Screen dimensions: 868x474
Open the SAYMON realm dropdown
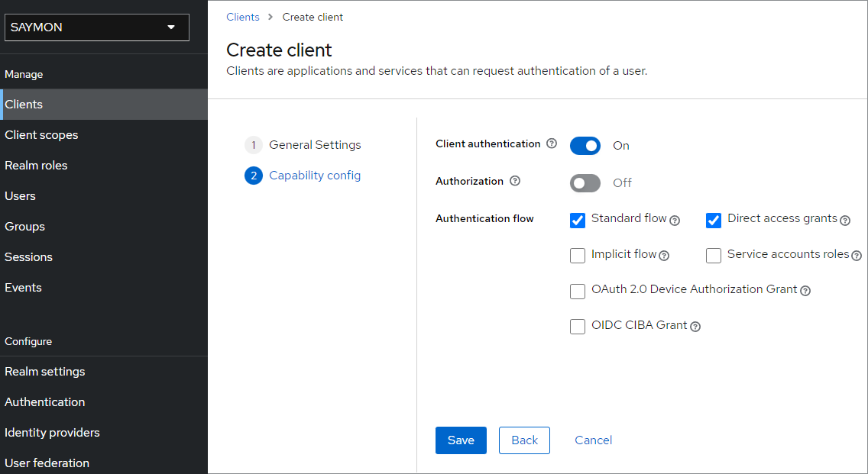[97, 27]
